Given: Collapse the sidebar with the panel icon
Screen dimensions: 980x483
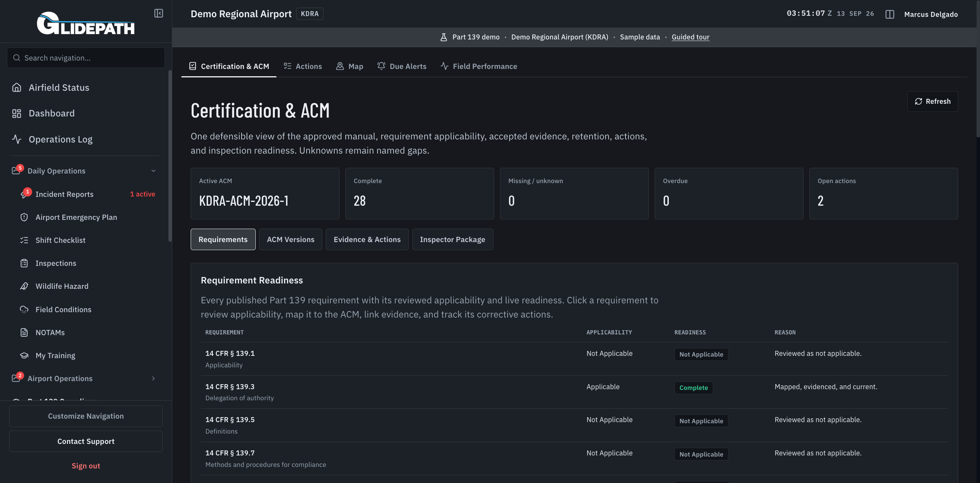Looking at the screenshot, I should [x=158, y=13].
